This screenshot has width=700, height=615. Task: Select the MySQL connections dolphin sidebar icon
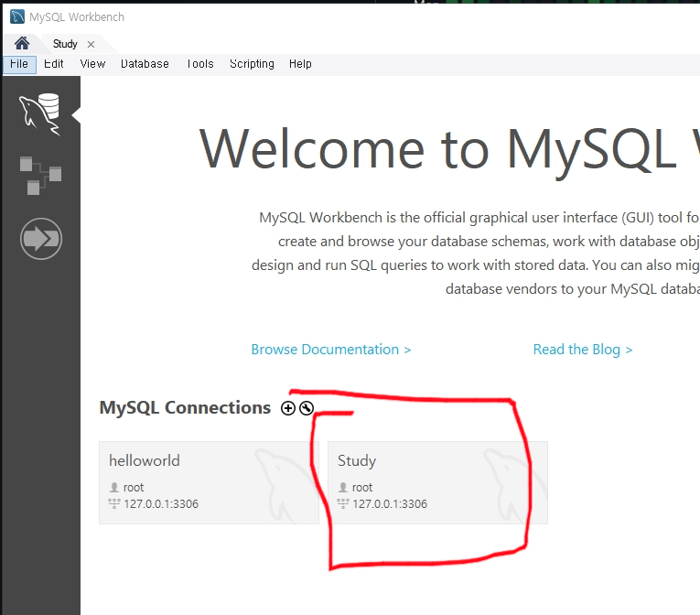[39, 114]
